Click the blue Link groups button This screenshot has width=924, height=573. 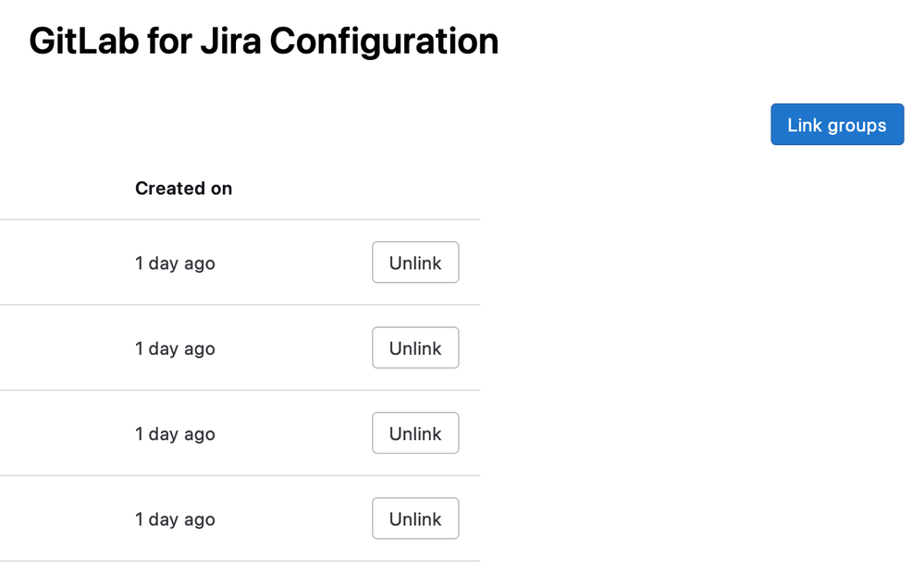(x=837, y=124)
